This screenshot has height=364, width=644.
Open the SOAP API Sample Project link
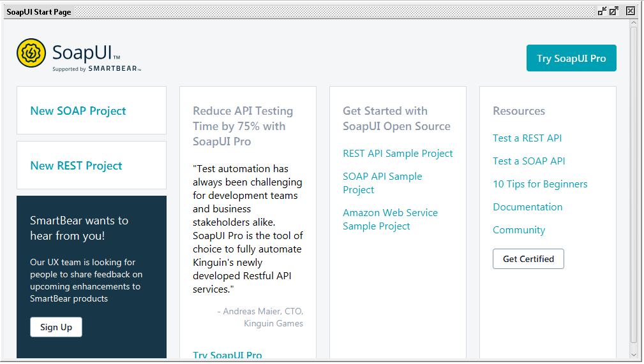[382, 183]
